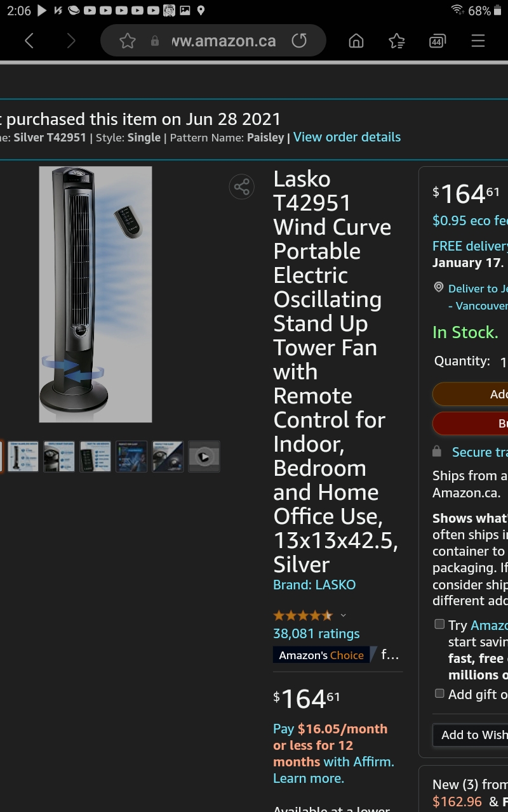Enable the Add gift options checkbox
Viewport: 508px width, 812px height.
(439, 693)
